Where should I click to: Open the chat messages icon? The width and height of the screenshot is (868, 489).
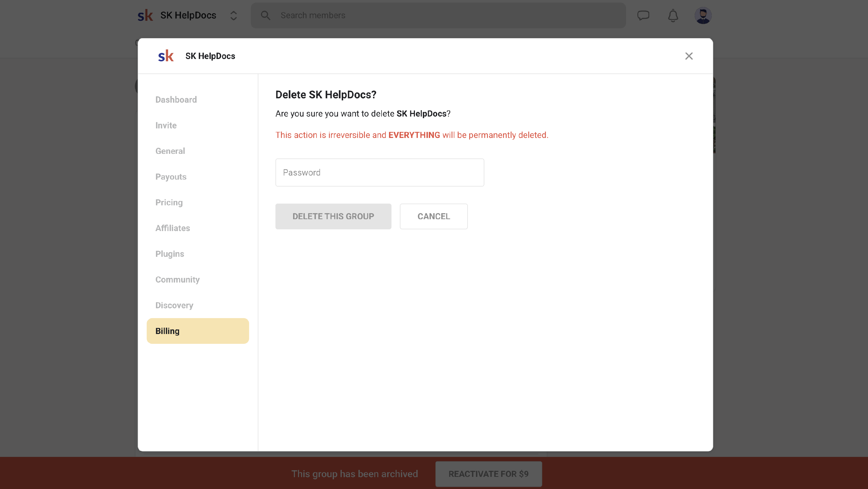pyautogui.click(x=643, y=16)
